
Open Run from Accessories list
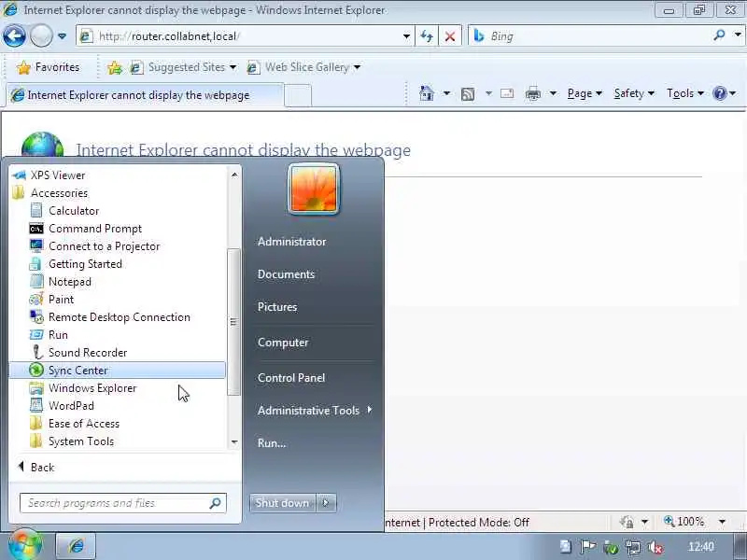click(118, 335)
